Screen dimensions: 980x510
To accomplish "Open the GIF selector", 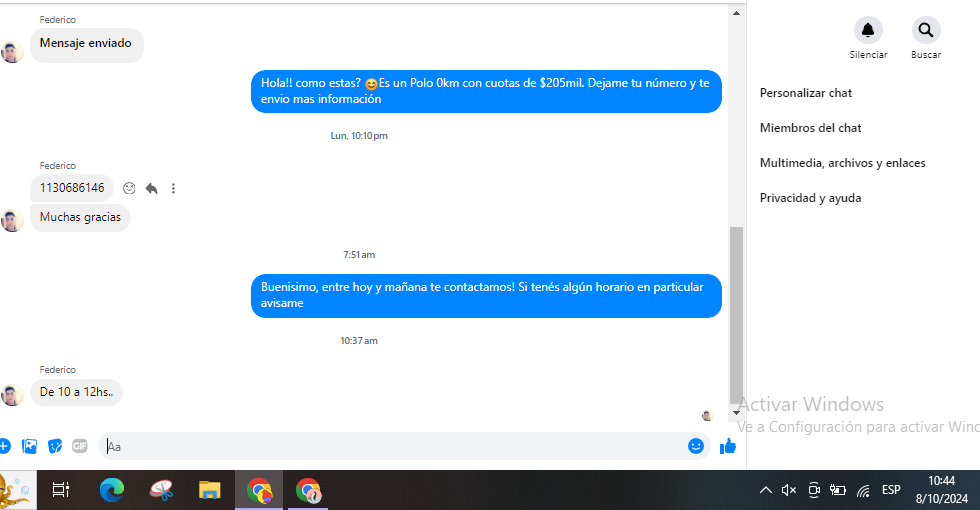I will pyautogui.click(x=80, y=446).
